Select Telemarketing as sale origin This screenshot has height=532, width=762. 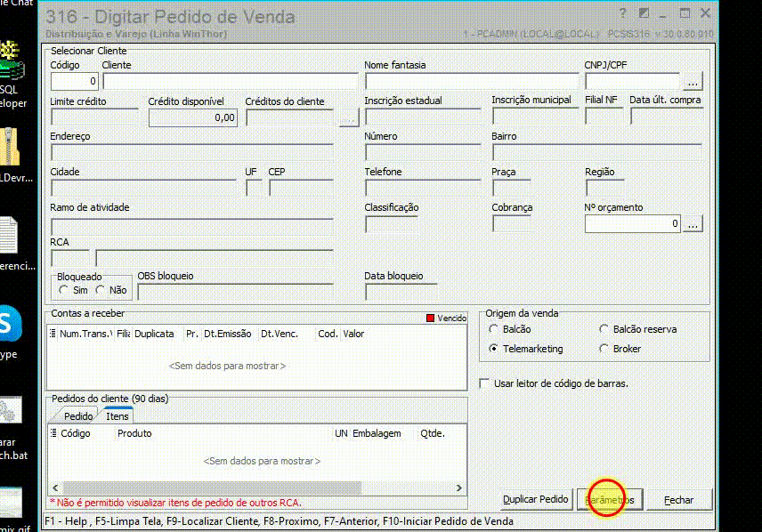[494, 349]
